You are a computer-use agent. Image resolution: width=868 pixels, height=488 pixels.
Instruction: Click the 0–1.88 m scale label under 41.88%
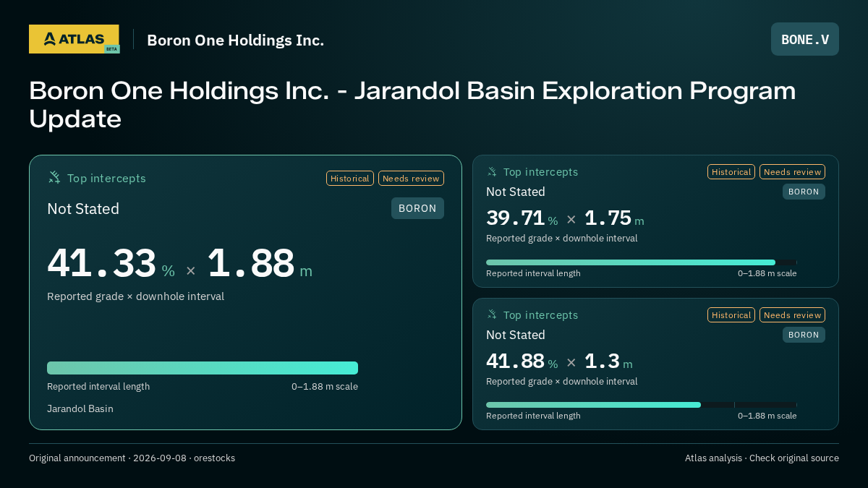click(767, 416)
